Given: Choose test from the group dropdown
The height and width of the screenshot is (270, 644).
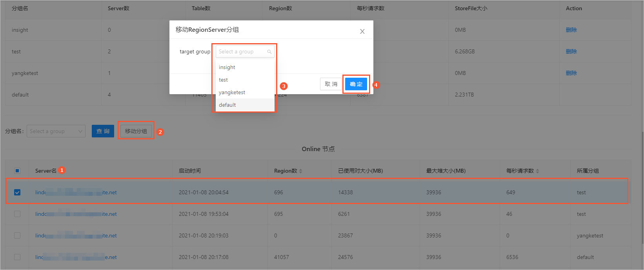Looking at the screenshot, I should pyautogui.click(x=245, y=80).
